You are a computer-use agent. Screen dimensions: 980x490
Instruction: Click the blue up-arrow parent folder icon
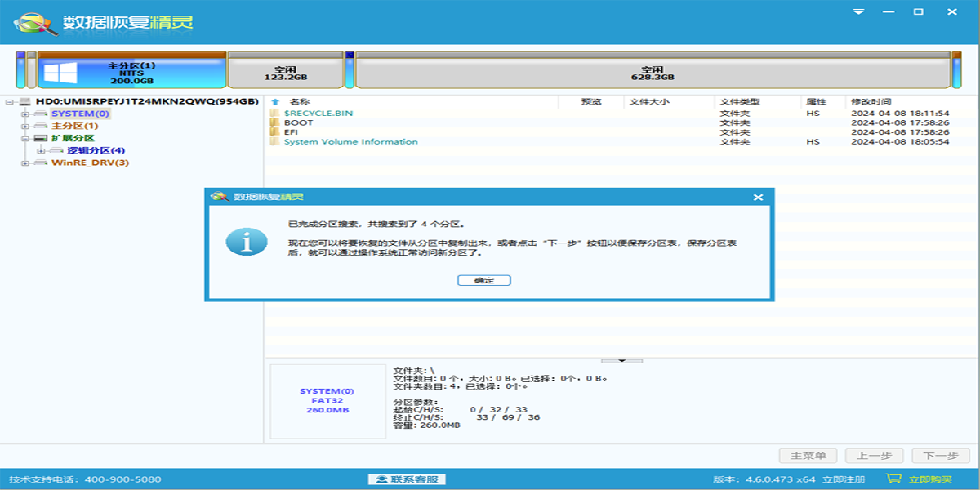click(x=274, y=102)
